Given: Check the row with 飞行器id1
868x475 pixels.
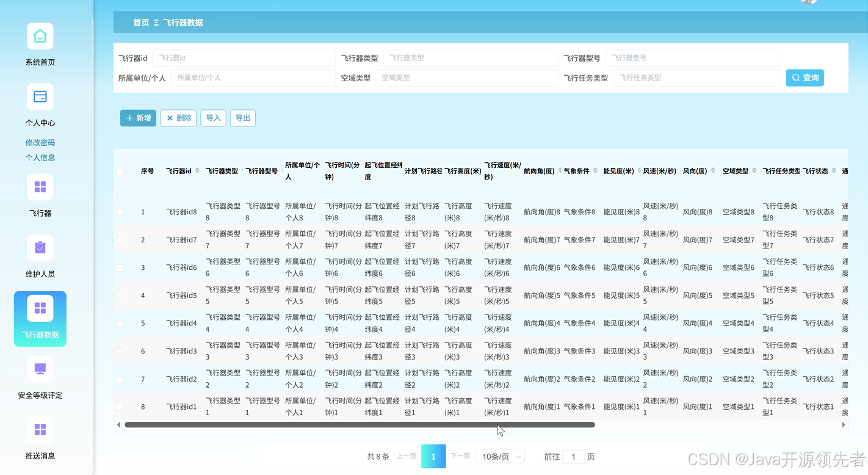Looking at the screenshot, I should coord(120,407).
